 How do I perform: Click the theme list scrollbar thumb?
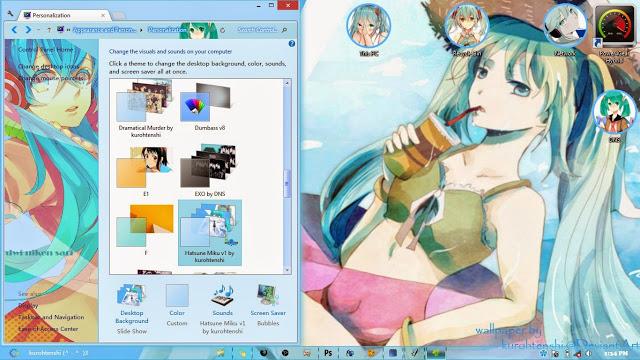pos(287,184)
